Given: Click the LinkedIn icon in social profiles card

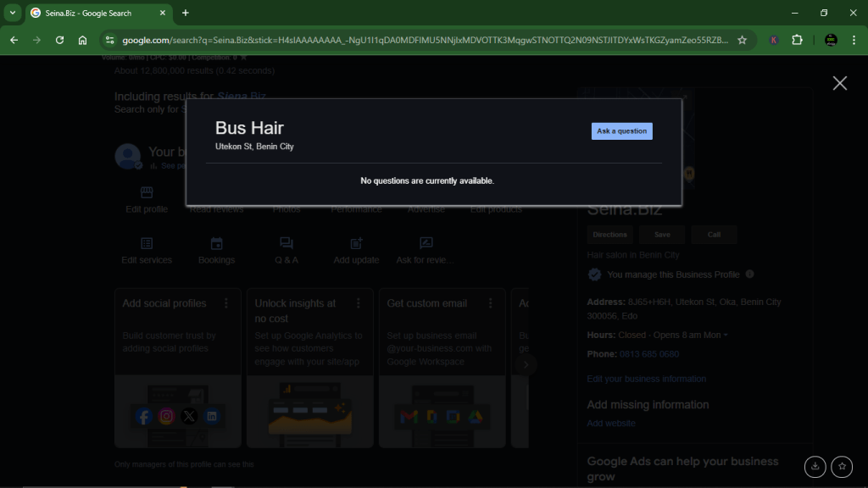Looking at the screenshot, I should (211, 416).
